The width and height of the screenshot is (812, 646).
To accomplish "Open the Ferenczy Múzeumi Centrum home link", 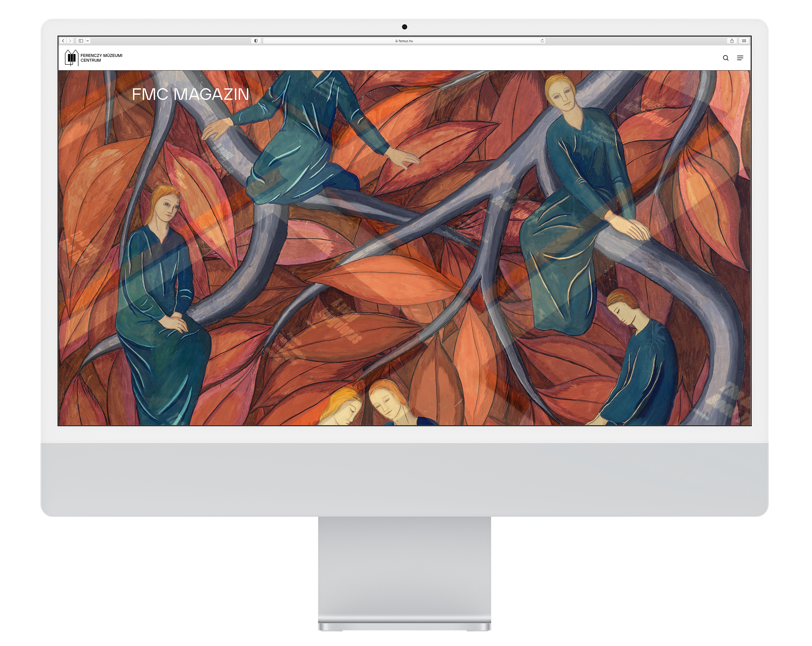I will coord(101,58).
